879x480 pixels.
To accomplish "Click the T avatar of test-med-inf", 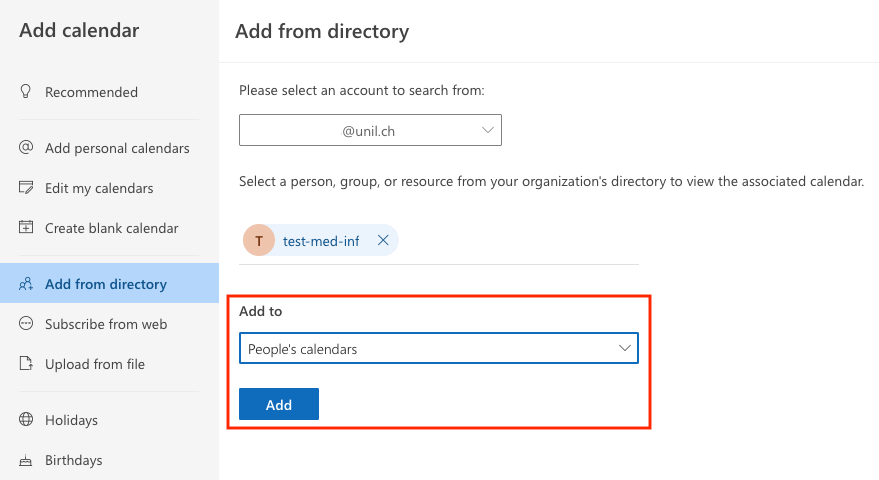I will (x=259, y=241).
